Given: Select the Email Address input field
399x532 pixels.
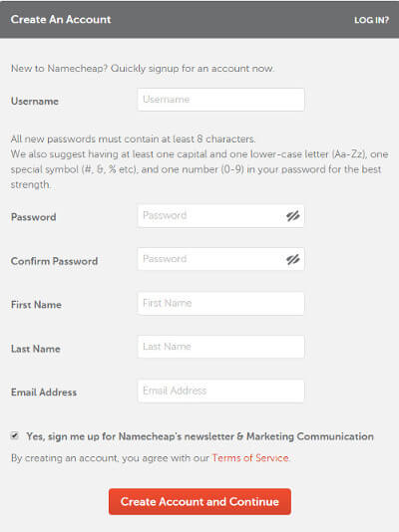Looking at the screenshot, I should click(x=220, y=391).
